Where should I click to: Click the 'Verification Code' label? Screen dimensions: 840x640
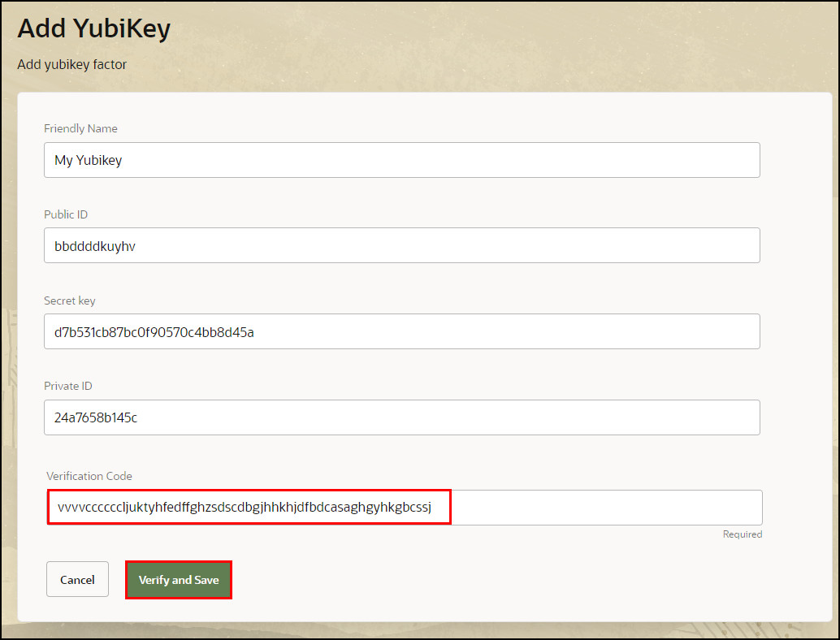pos(89,476)
